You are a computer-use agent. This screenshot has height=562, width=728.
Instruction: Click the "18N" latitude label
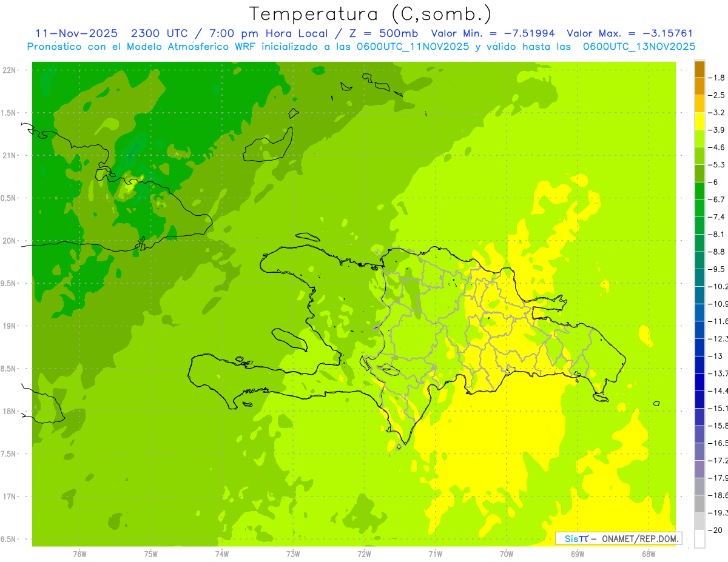pos(9,411)
